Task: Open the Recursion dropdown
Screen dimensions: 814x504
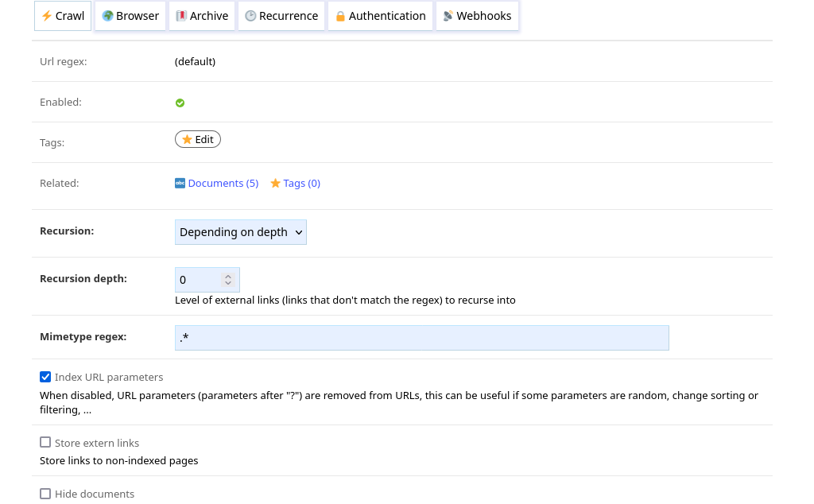Action: click(241, 232)
